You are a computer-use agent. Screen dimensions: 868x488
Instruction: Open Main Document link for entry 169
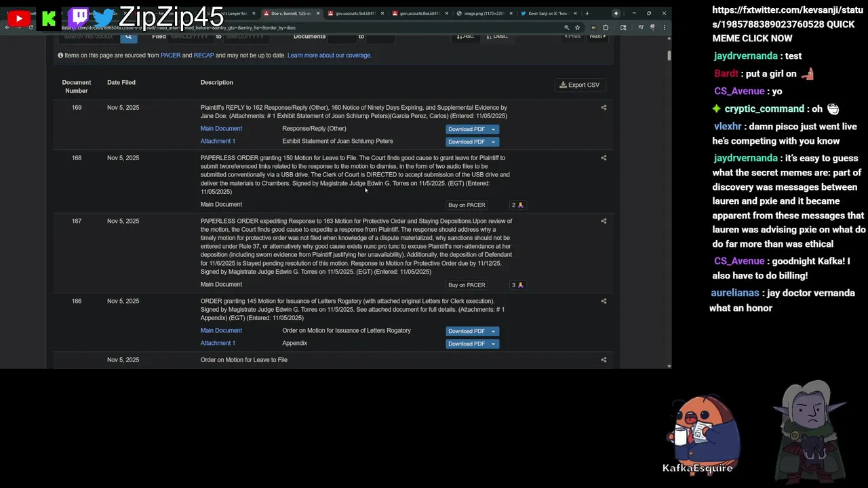click(221, 128)
